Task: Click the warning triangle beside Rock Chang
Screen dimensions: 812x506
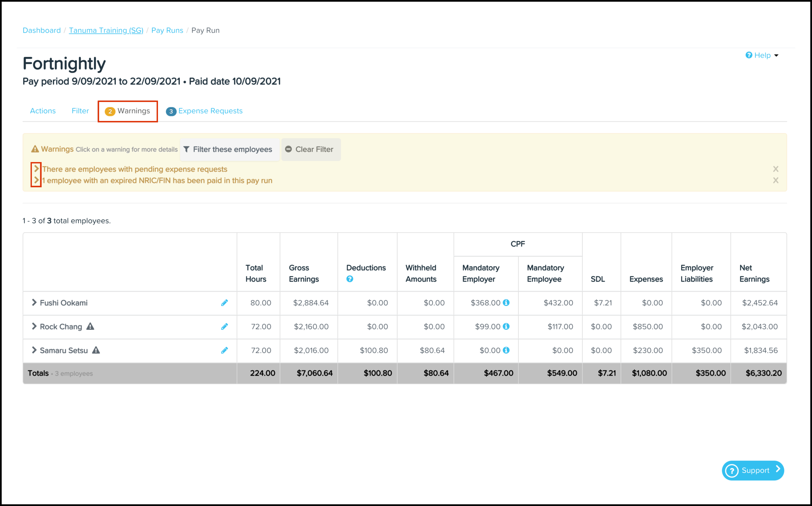Action: pos(90,326)
